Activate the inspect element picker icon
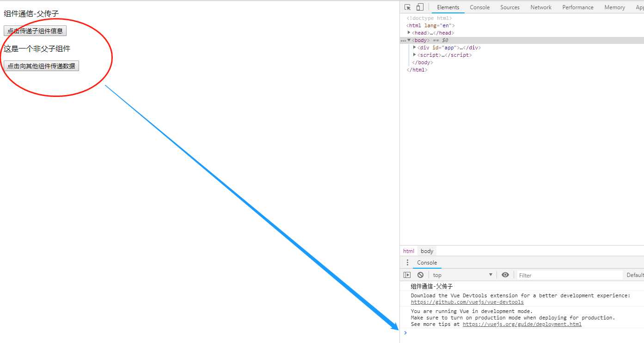 coord(407,7)
